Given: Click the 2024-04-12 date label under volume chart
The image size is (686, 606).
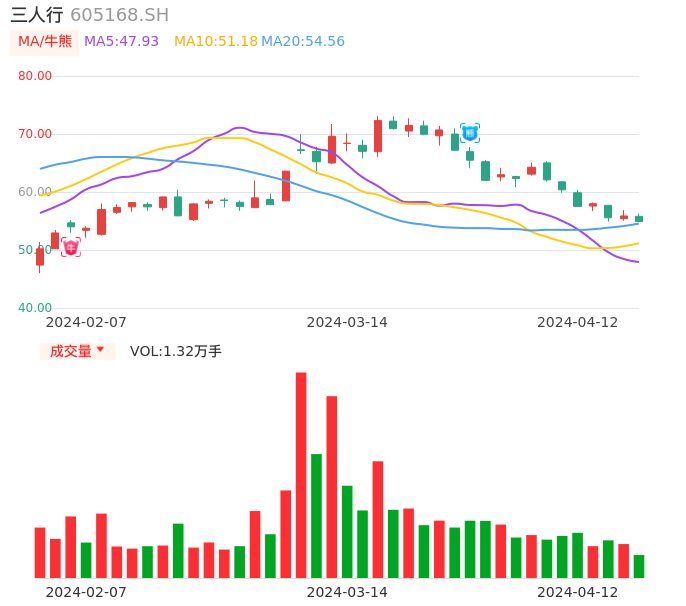Looking at the screenshot, I should [x=578, y=592].
